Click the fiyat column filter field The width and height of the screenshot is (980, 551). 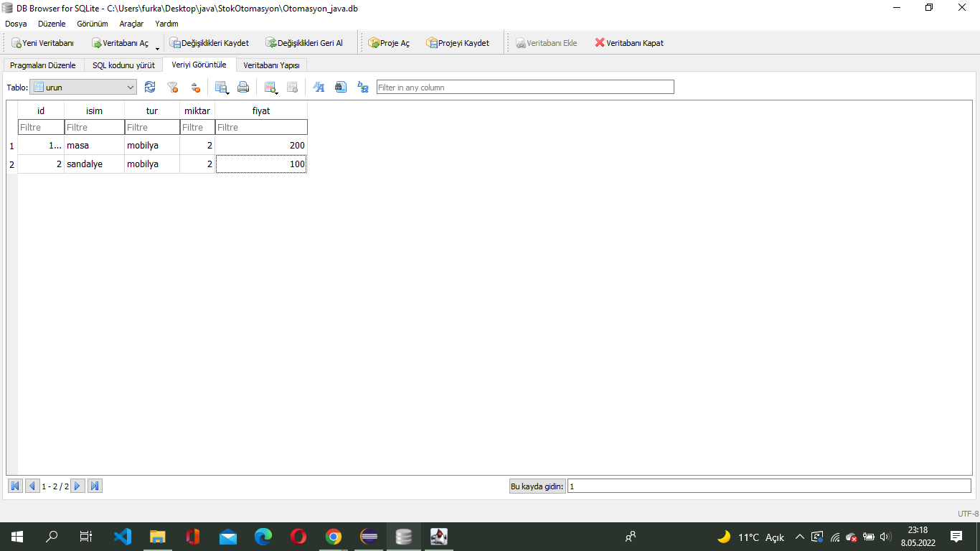pos(261,127)
